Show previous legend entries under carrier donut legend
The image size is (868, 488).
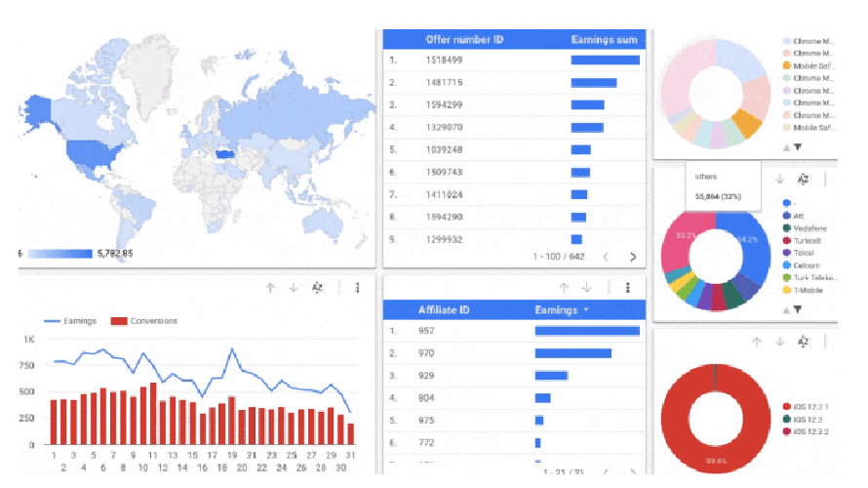click(x=787, y=309)
